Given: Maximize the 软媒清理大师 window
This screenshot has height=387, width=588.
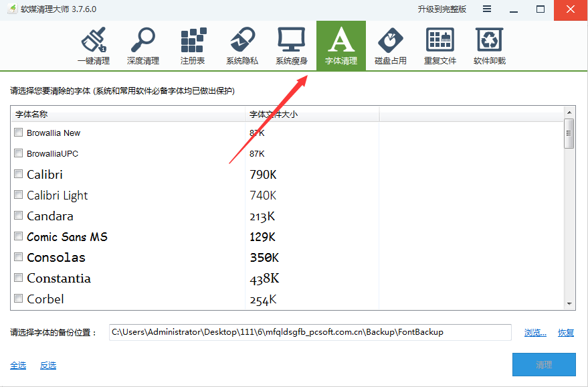Looking at the screenshot, I should click(541, 9).
